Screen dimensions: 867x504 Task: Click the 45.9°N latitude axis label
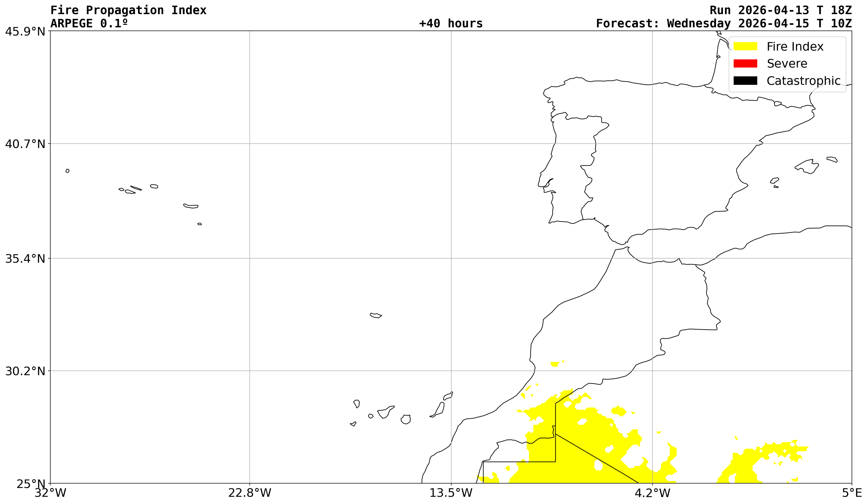click(25, 32)
